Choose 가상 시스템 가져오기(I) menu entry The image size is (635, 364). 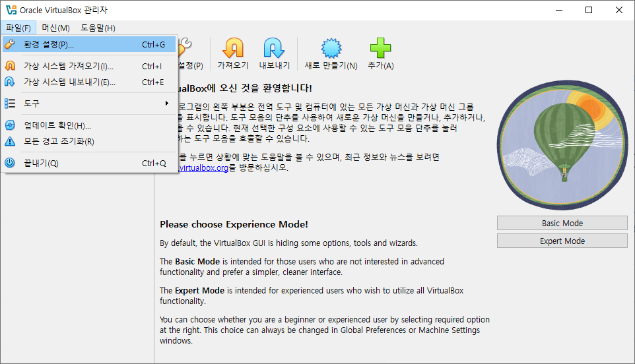click(89, 66)
